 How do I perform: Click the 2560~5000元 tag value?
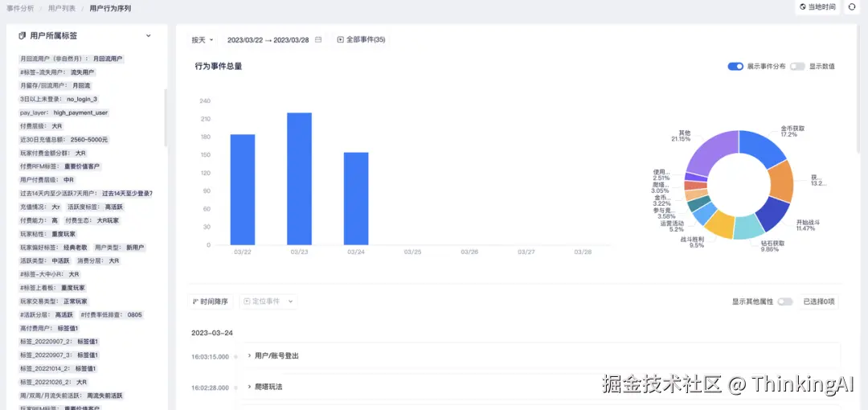point(89,140)
